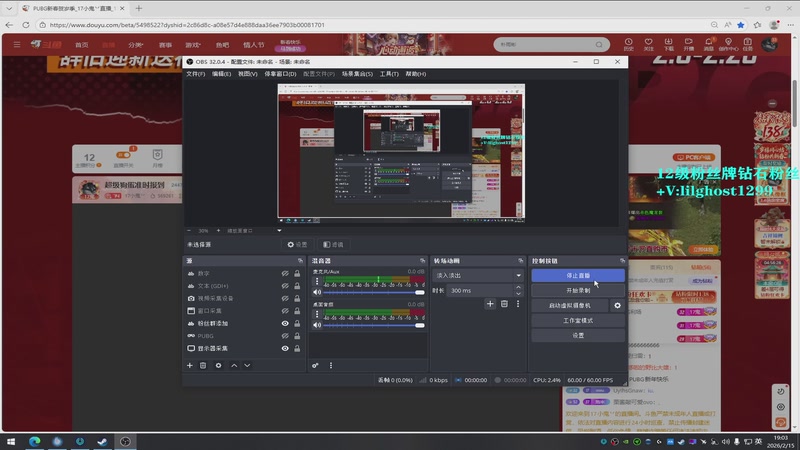Undock the 转场动画 panel via its float icon

coord(520,261)
